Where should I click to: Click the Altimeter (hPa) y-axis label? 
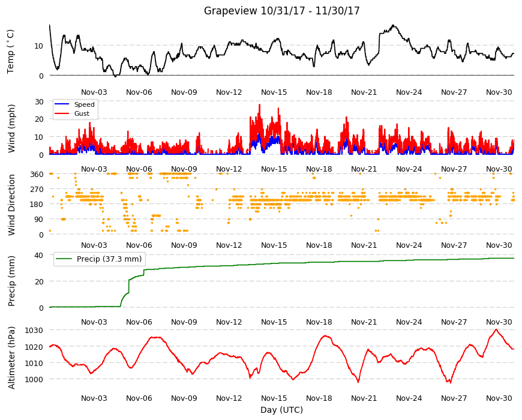tap(11, 358)
